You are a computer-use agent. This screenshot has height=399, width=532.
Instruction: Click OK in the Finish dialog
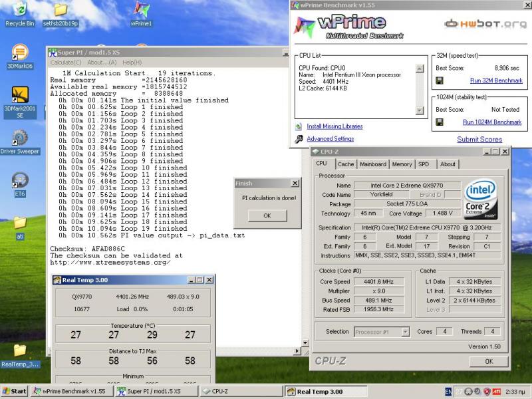[x=267, y=215]
